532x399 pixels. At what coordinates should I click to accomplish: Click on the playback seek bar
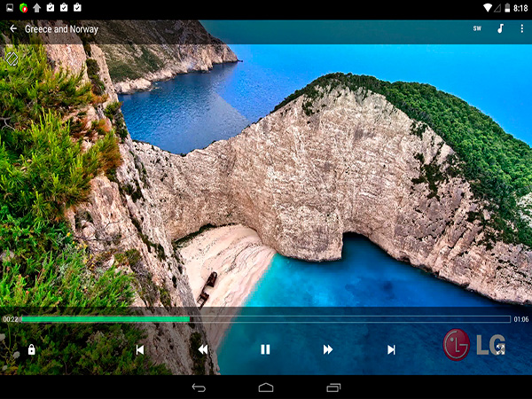266,319
